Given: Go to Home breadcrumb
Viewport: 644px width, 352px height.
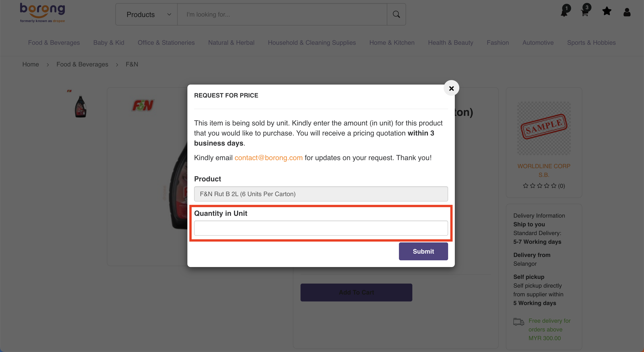Looking at the screenshot, I should (x=30, y=64).
